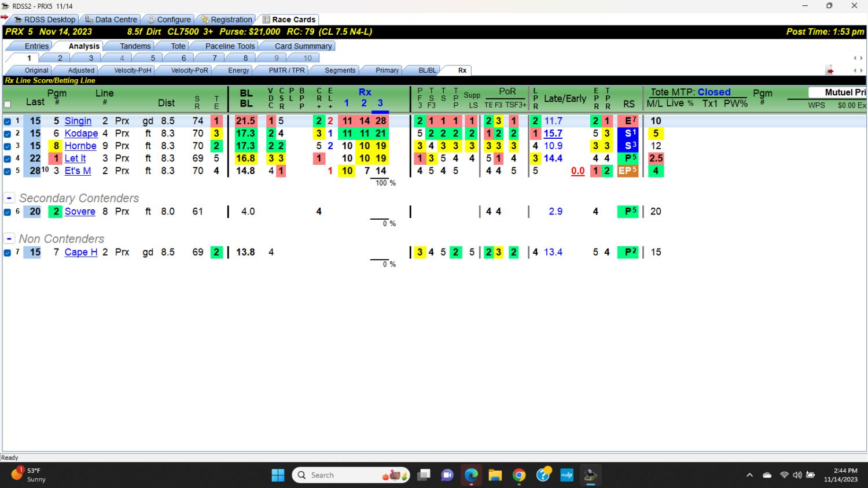Collapse the Non Contenders group
This screenshot has width=868, height=488.
(9, 238)
